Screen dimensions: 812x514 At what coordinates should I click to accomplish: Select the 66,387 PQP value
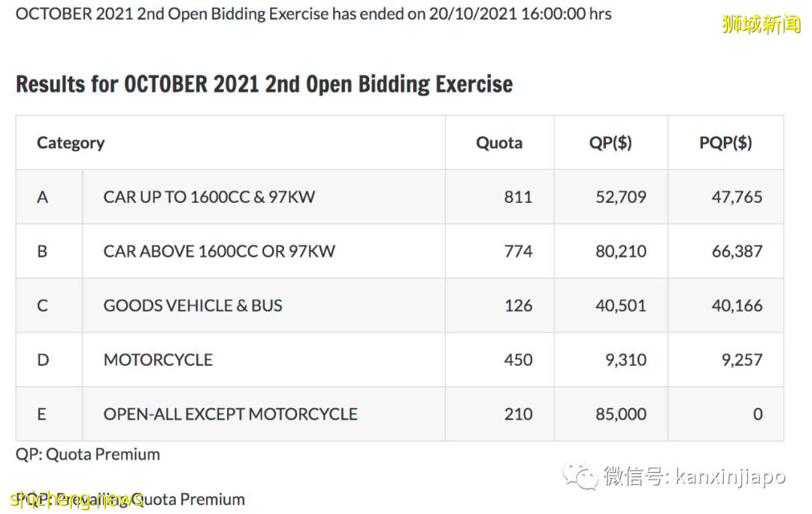pos(736,251)
